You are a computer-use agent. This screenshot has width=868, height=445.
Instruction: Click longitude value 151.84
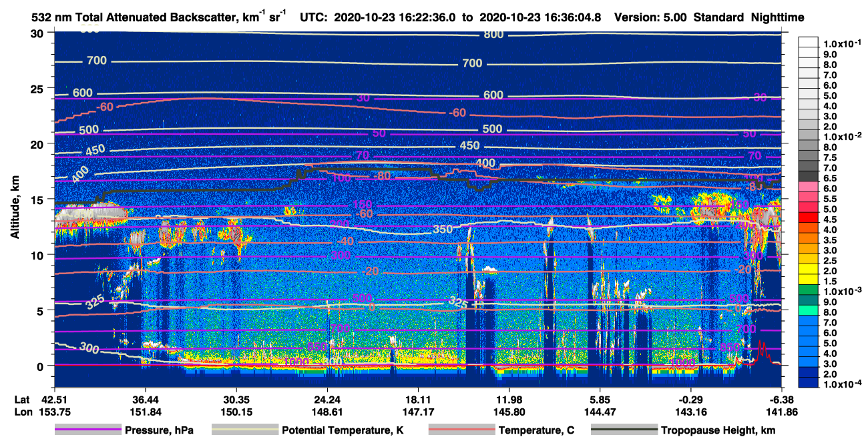144,412
